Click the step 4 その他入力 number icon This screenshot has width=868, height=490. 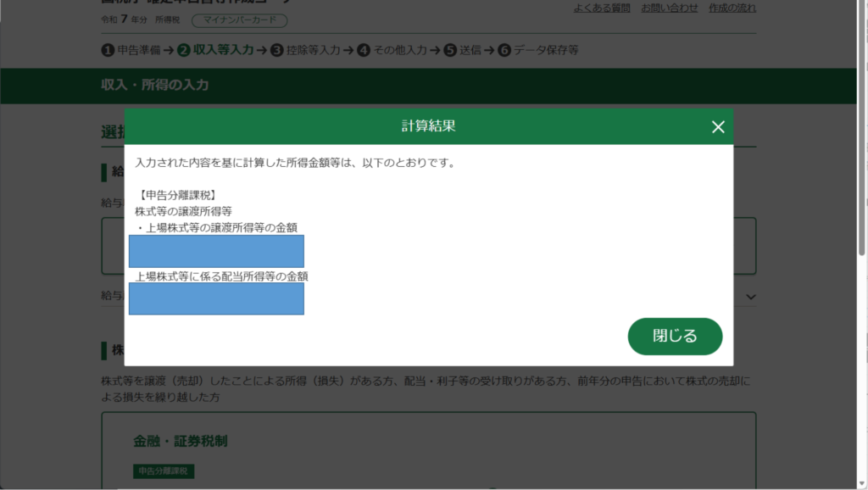click(364, 50)
